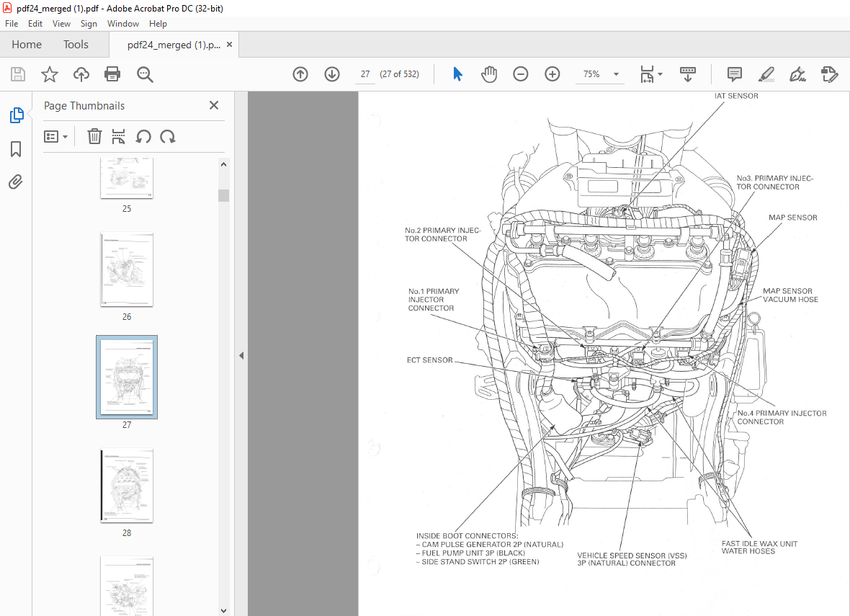Close the pdf24_merged document tab
Image resolution: width=850 pixels, height=616 pixels.
tap(229, 45)
